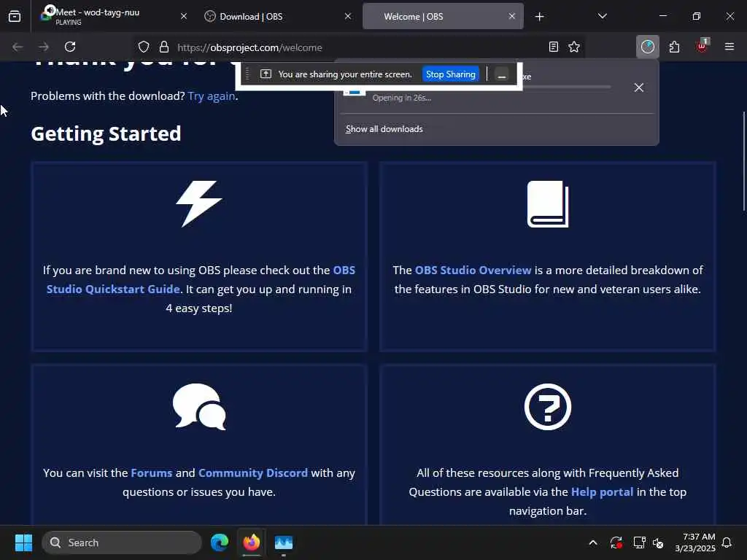This screenshot has width=747, height=560.
Task: Click the sync status tray icon
Action: (x=616, y=542)
